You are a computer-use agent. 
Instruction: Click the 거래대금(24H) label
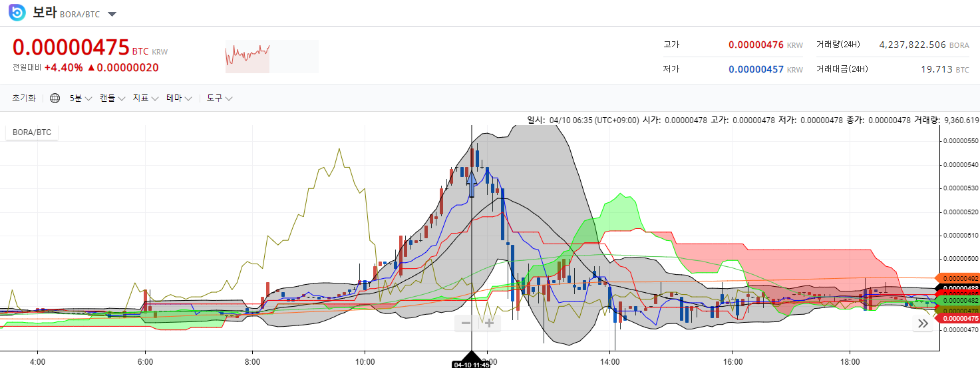pos(842,69)
